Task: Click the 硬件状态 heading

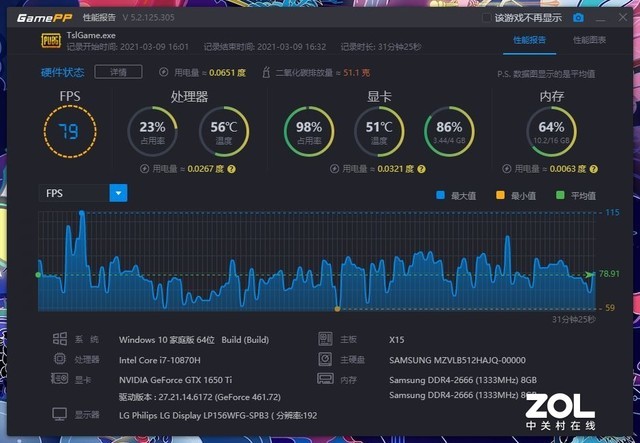Action: pos(62,72)
